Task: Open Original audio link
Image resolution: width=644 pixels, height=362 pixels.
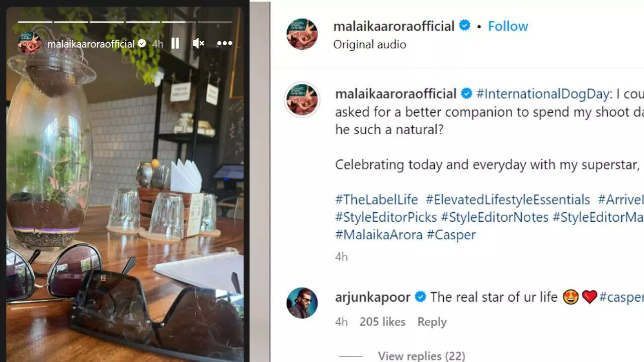Action: coord(369,44)
